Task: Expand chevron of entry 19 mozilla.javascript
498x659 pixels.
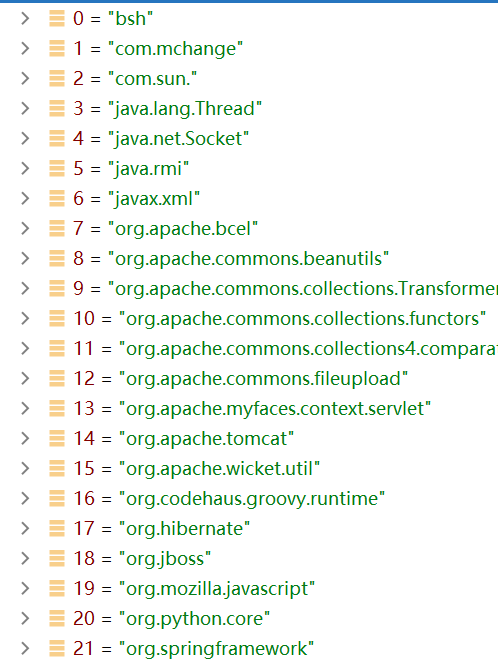Action: click(x=25, y=588)
